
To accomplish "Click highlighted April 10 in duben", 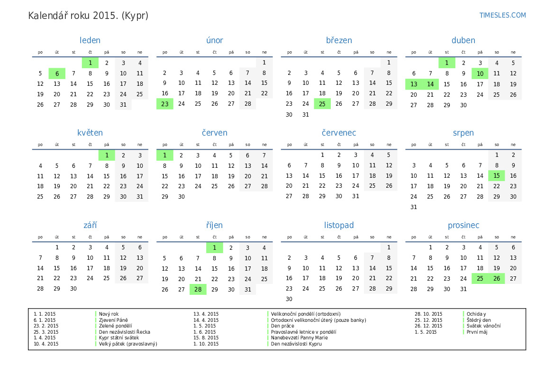I will click(x=480, y=73).
